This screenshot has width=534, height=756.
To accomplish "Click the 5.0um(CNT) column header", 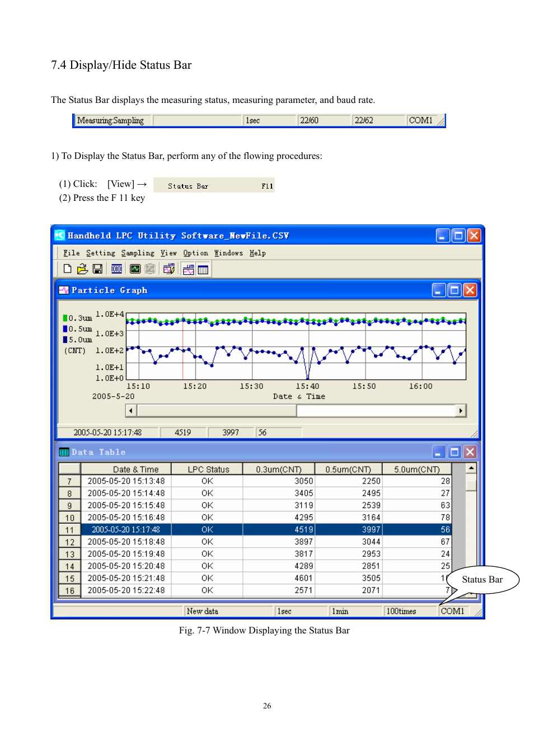I will (416, 469).
